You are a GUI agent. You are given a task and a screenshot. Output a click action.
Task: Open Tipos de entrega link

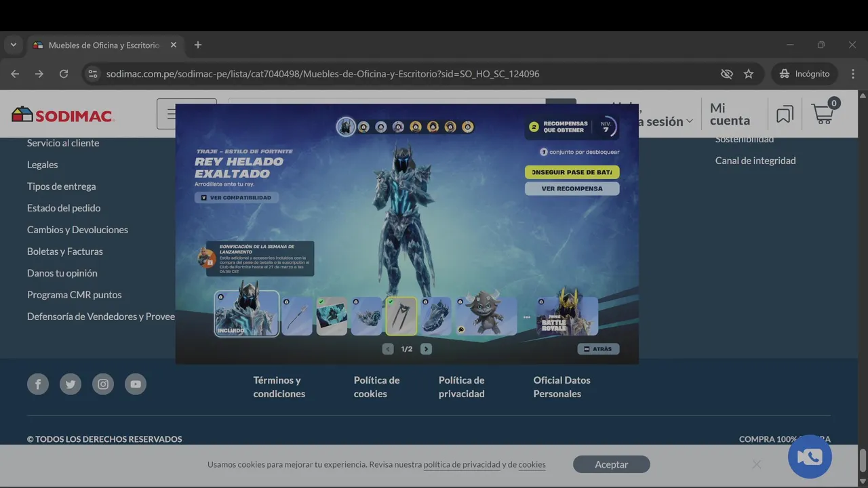point(61,186)
